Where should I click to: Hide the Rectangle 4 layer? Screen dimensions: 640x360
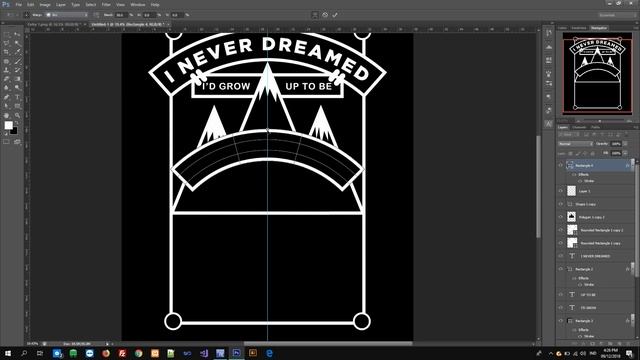coord(560,165)
